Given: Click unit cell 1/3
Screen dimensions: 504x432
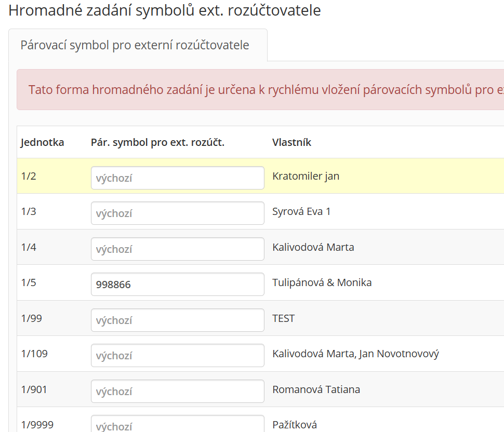Looking at the screenshot, I should point(29,211).
